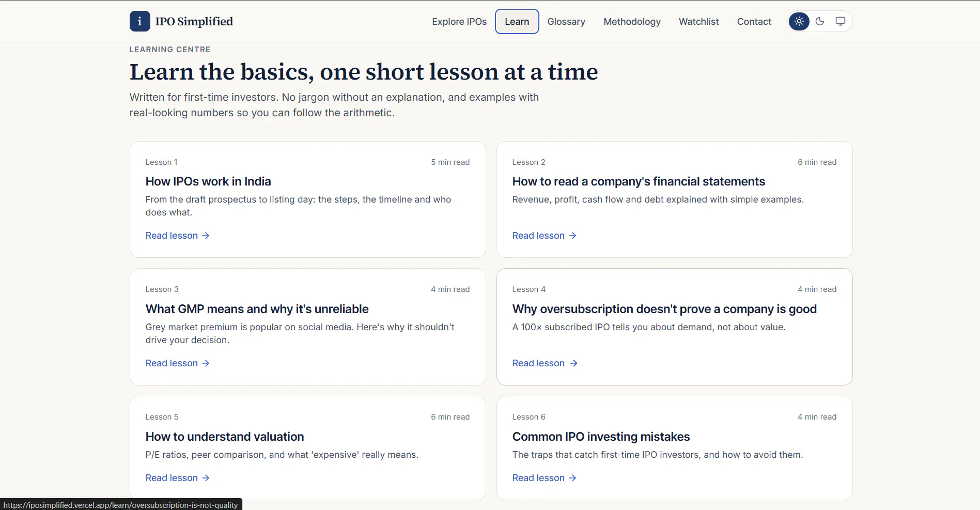Viewport: 980px width, 510px height.
Task: Read lesson link for valuation lesson
Action: [178, 478]
